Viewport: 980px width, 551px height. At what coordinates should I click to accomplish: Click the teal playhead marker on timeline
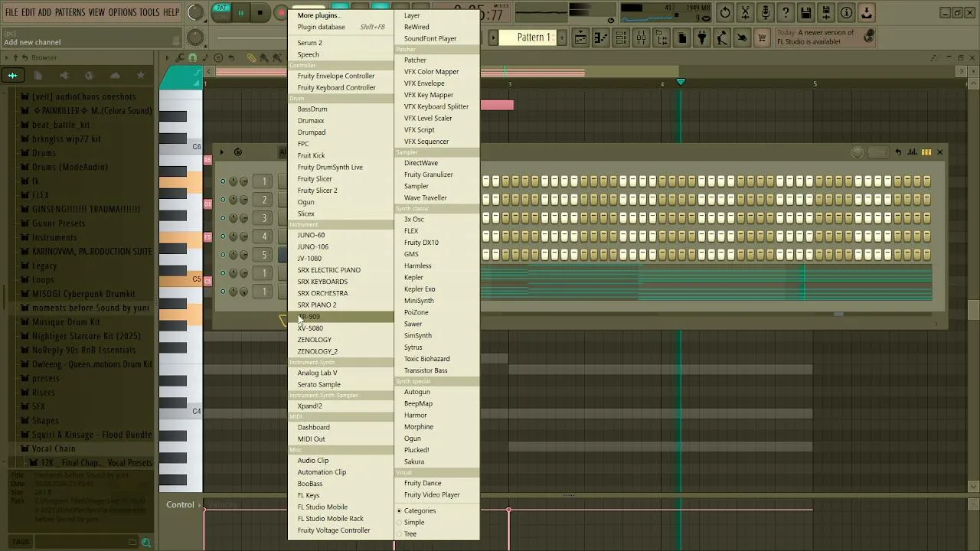pos(681,82)
